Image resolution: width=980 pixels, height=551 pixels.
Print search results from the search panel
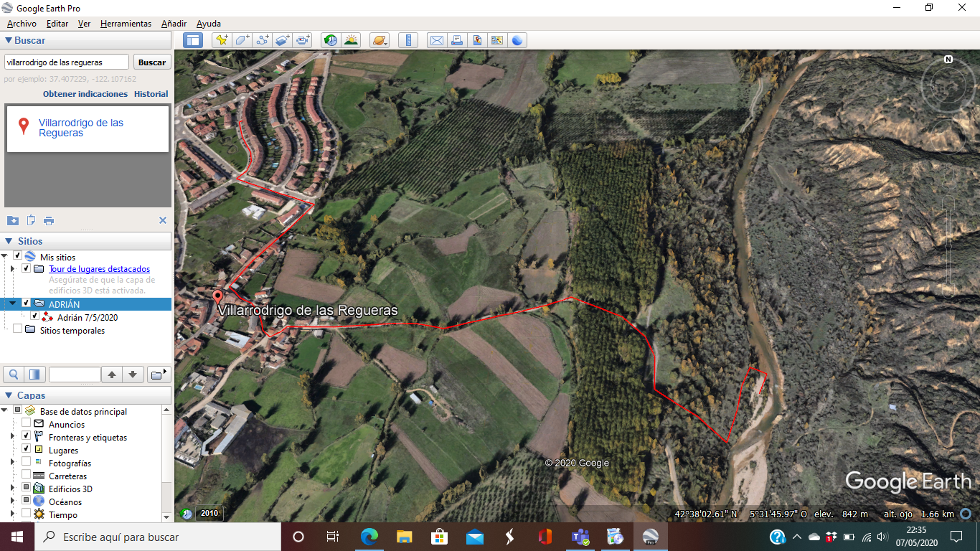[49, 220]
